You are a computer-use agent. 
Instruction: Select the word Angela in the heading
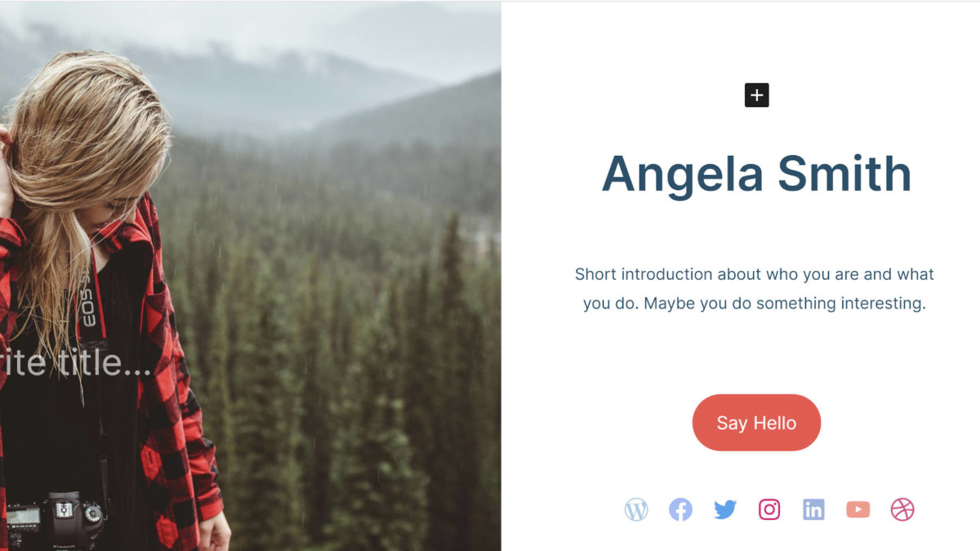(682, 174)
